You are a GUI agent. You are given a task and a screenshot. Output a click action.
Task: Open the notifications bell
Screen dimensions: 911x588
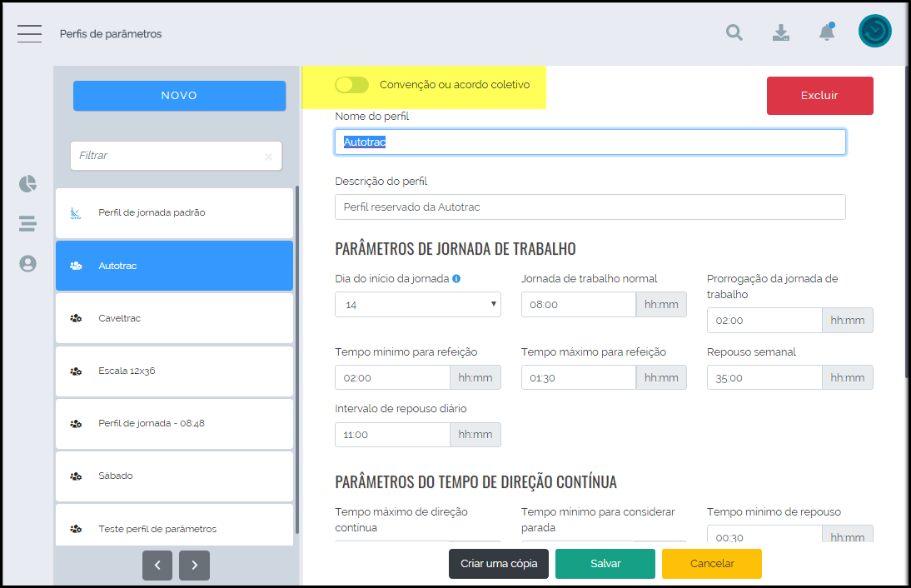point(827,32)
